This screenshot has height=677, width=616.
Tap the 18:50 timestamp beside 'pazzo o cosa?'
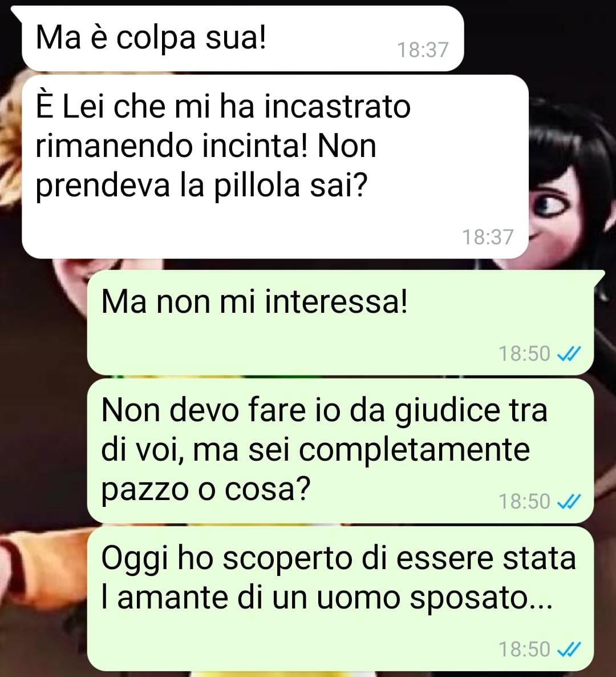click(525, 502)
